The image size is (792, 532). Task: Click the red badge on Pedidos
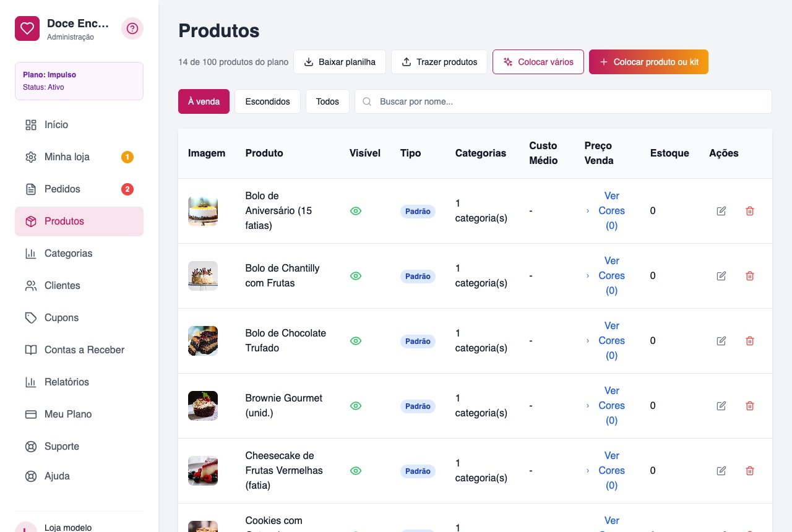pyautogui.click(x=127, y=189)
